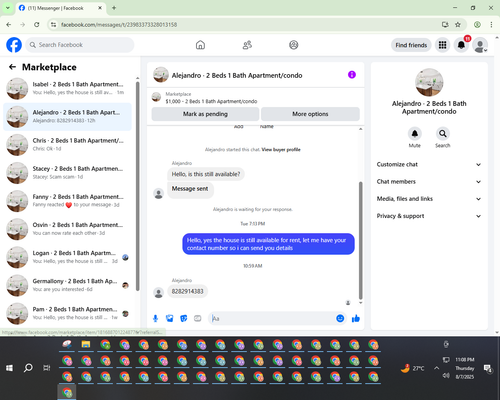
Task: Open a new browser tab
Action: click(x=114, y=8)
